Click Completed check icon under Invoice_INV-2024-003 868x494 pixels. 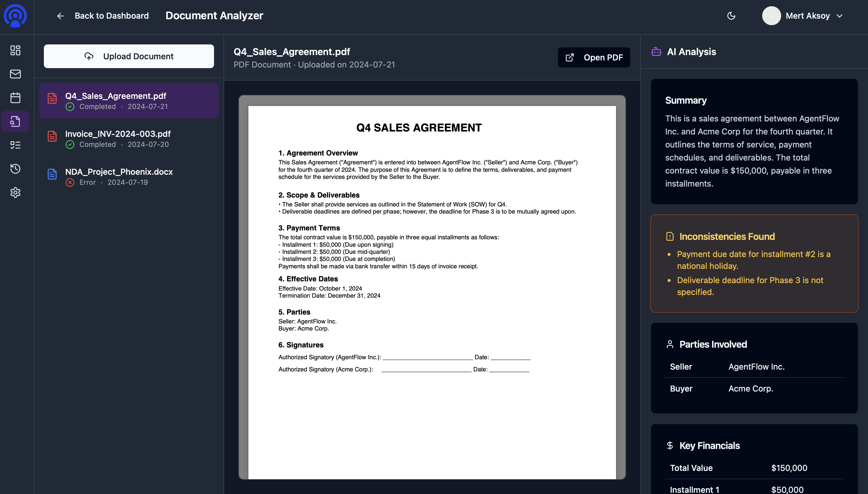[x=70, y=145]
